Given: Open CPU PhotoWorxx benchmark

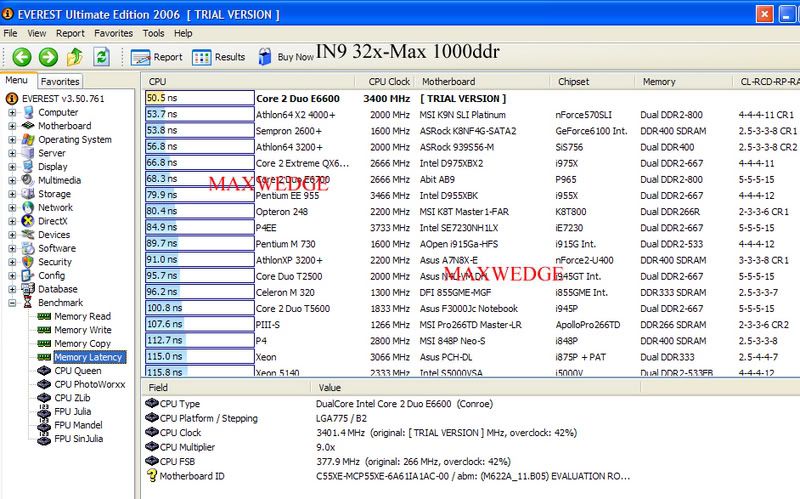Looking at the screenshot, I should pyautogui.click(x=89, y=384).
